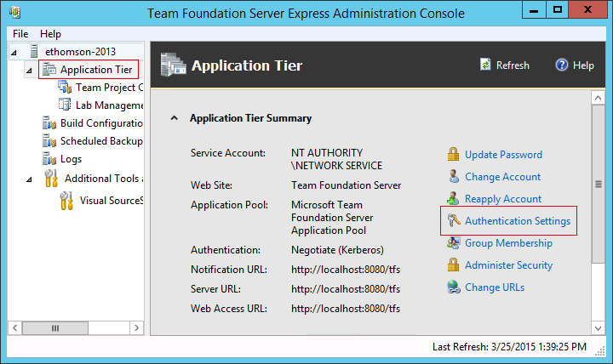The image size is (613, 364).
Task: Click the tree pane right scroll arrow
Action: [x=136, y=327]
